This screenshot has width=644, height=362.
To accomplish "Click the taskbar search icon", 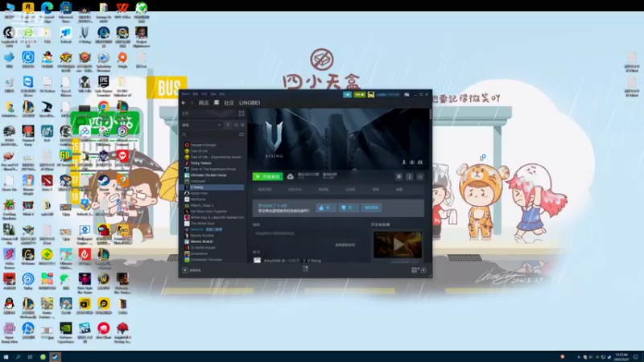I will (18, 357).
